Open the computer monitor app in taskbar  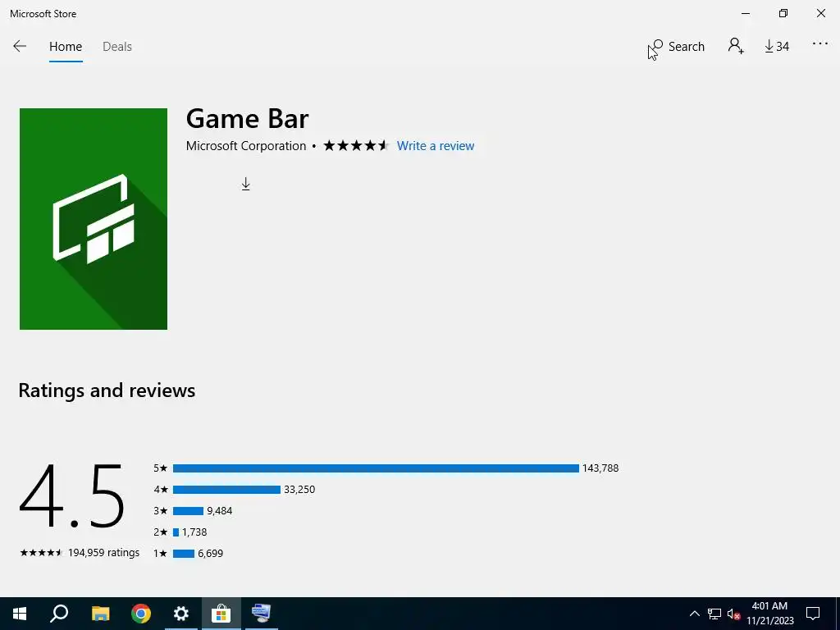click(x=262, y=614)
